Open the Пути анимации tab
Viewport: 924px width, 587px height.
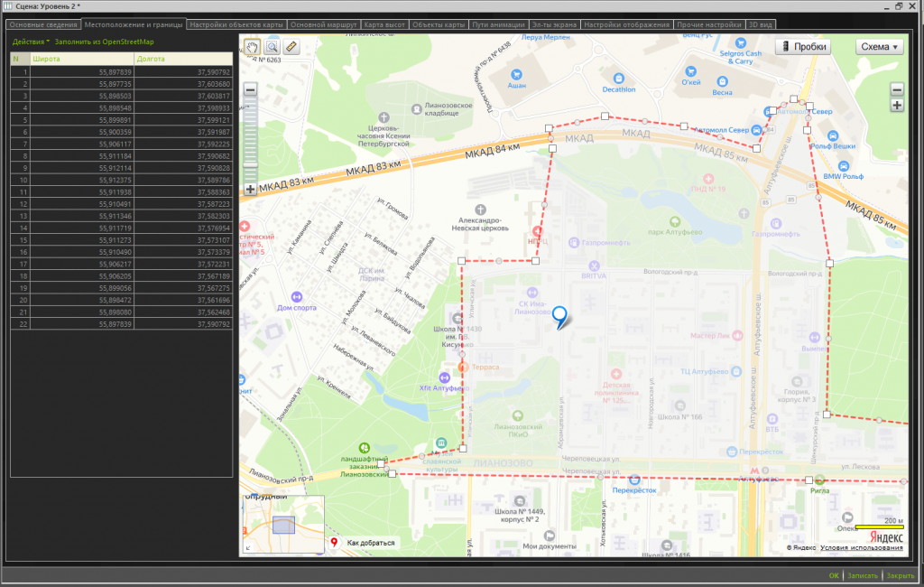(498, 24)
